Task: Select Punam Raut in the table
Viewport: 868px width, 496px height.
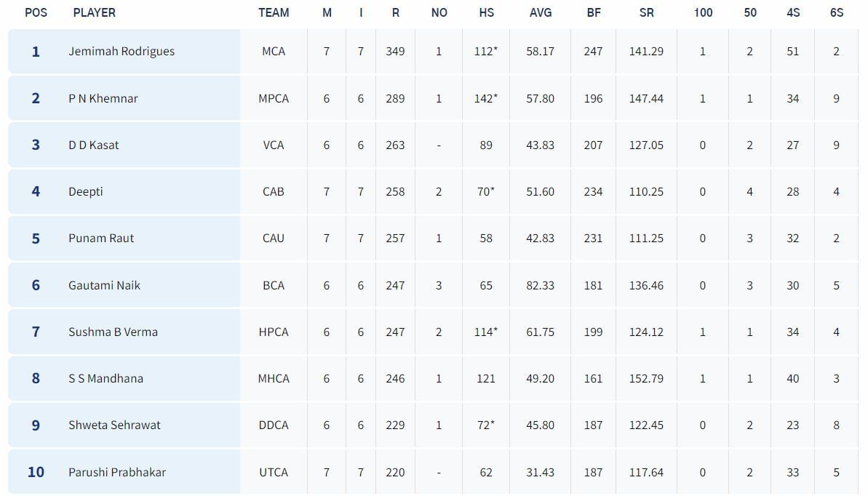Action: 101,238
